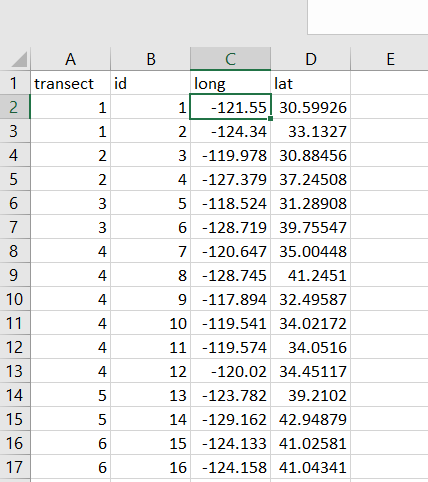Click the 'lat' header cell
428x482 pixels.
(x=311, y=83)
